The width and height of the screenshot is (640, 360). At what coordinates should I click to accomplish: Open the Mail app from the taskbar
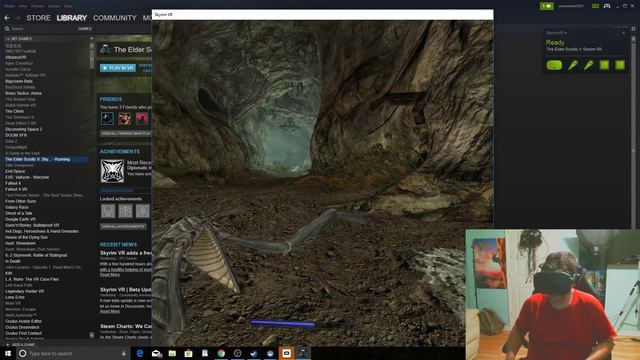coord(157,353)
